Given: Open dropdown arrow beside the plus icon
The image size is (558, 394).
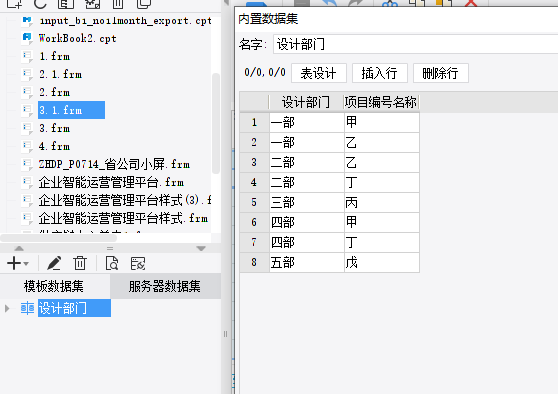Looking at the screenshot, I should tap(26, 264).
